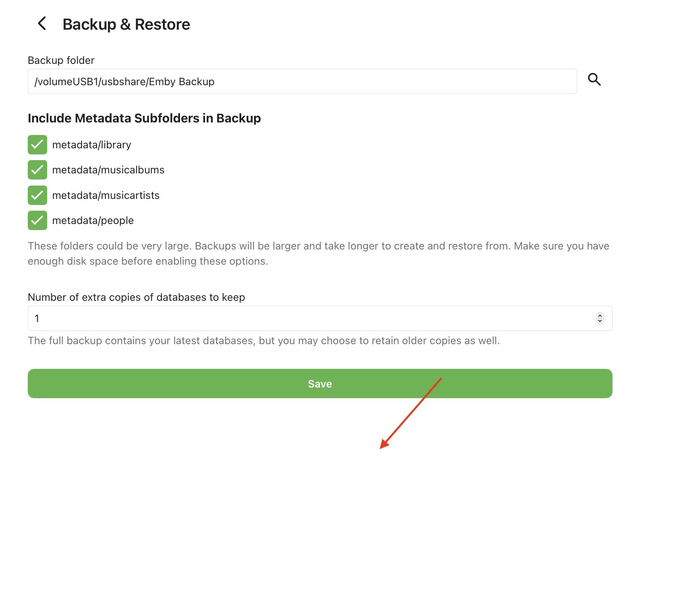Screen dimensions: 700x594
Task: Uncheck the metadata/people checkbox
Action: tap(37, 221)
